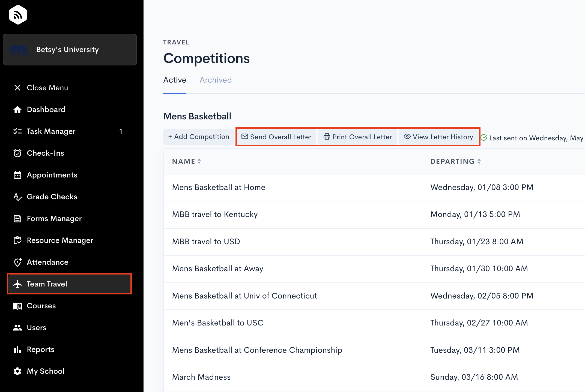The width and height of the screenshot is (585, 392).
Task: Open the March Madness competition row
Action: [374, 377]
